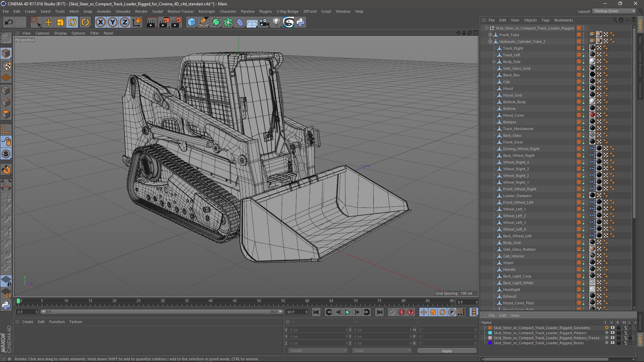
Task: Toggle Bones layer solo dot
Action: [x=606, y=343]
